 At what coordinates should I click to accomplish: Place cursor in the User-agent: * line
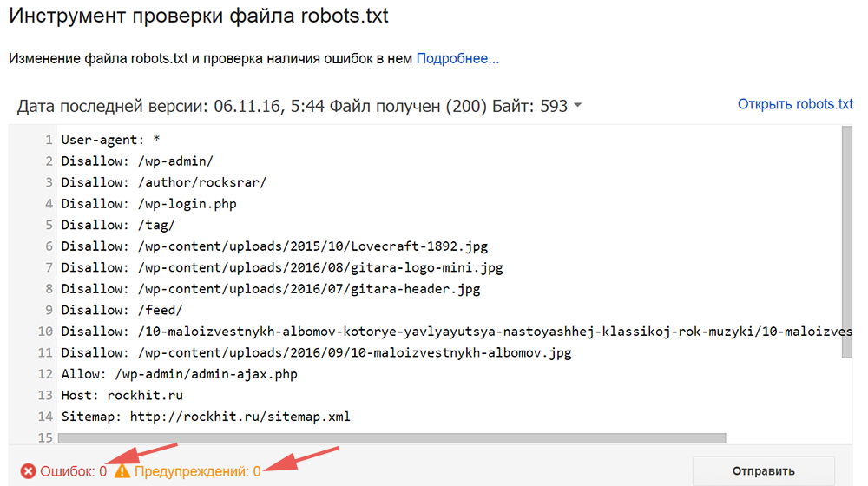[x=110, y=140]
